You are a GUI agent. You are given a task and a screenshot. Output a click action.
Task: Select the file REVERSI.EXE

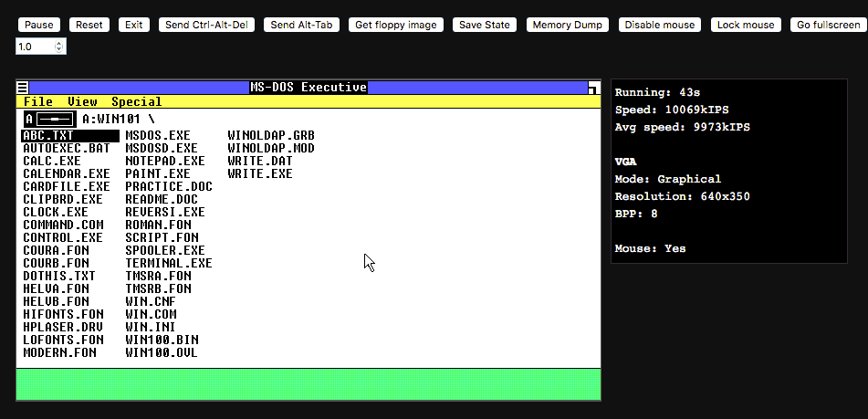pos(165,212)
